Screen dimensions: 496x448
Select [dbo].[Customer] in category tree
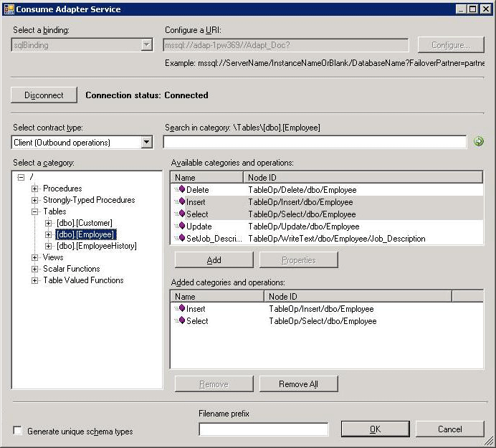(85, 223)
